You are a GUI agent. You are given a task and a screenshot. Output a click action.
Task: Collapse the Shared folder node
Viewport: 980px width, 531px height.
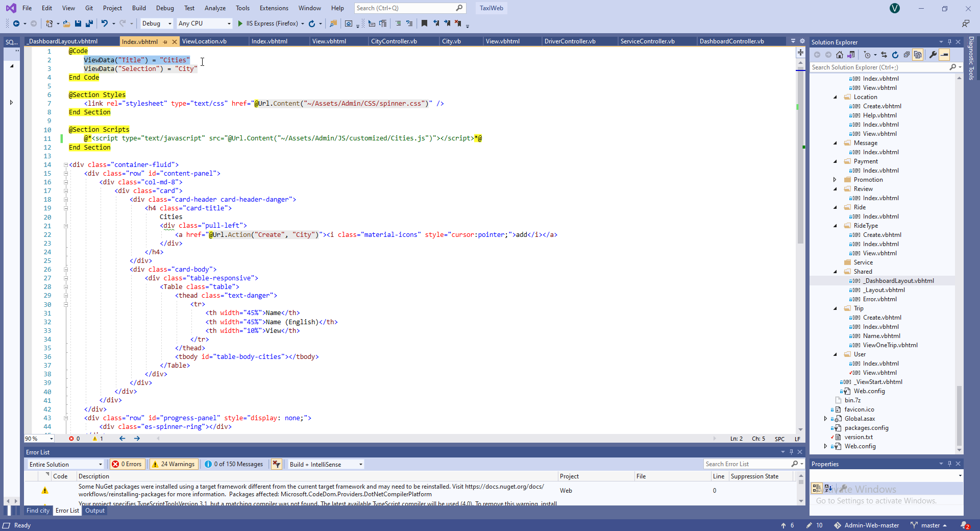pos(836,272)
